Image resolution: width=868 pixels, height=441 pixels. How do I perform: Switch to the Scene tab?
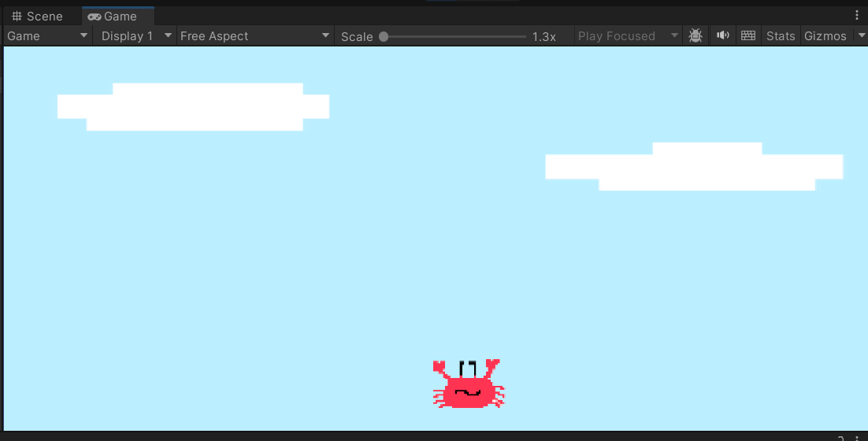(x=38, y=16)
